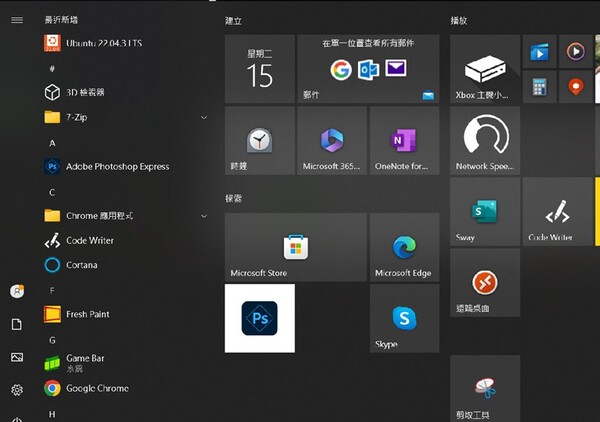The width and height of the screenshot is (600, 422).
Task: Open the Skype tile
Action: (x=404, y=318)
